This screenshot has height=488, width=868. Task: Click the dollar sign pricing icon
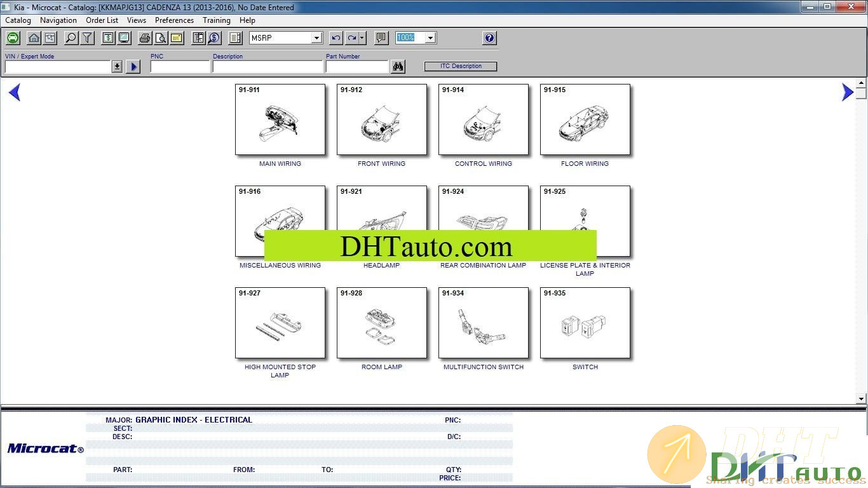(108, 38)
